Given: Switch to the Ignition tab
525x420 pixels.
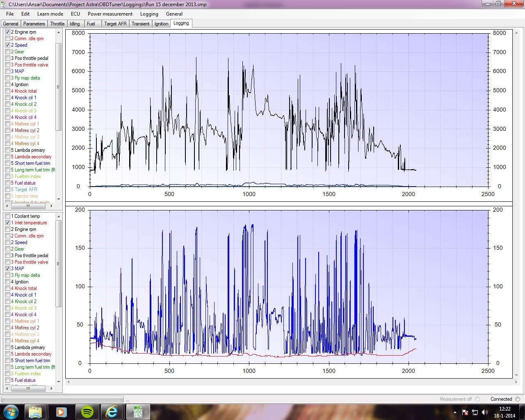Looking at the screenshot, I should pos(161,24).
